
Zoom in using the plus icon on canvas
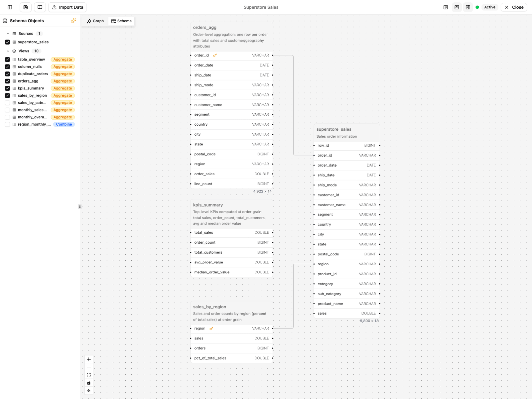tap(88, 359)
